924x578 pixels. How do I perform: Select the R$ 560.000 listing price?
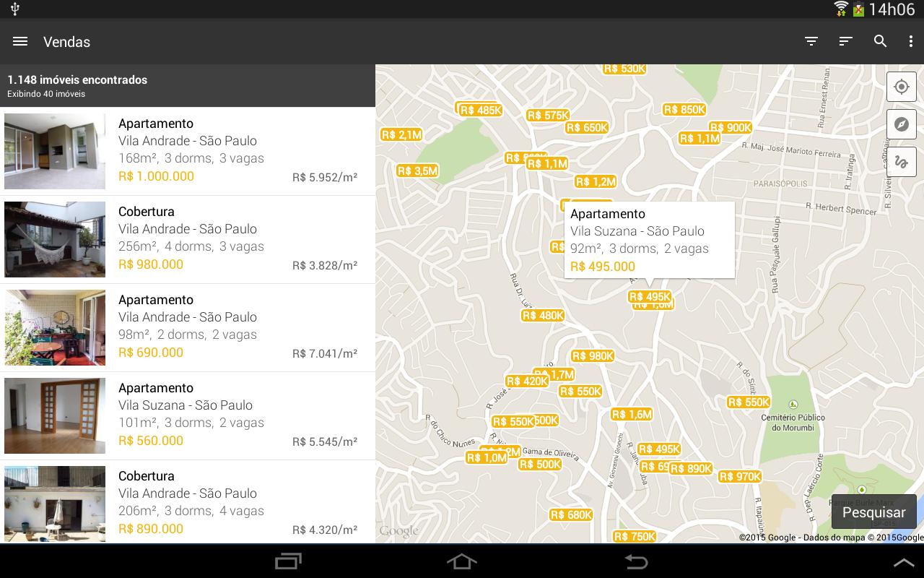pyautogui.click(x=151, y=441)
